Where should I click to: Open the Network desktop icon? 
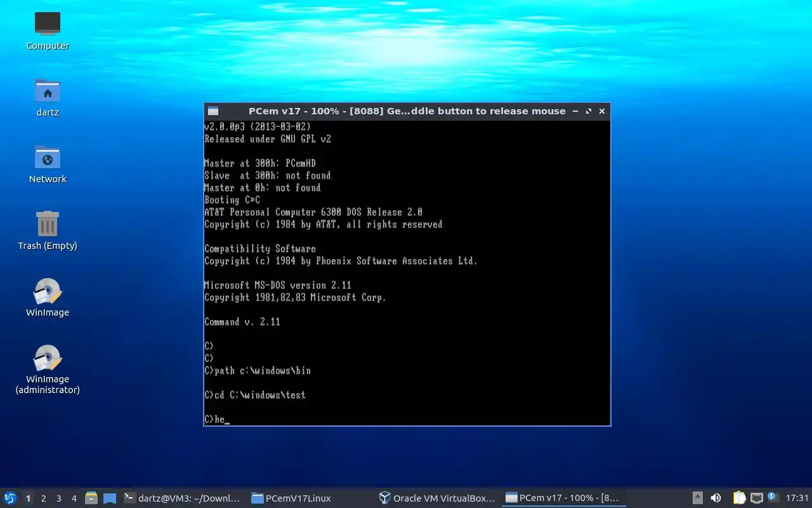[48, 163]
